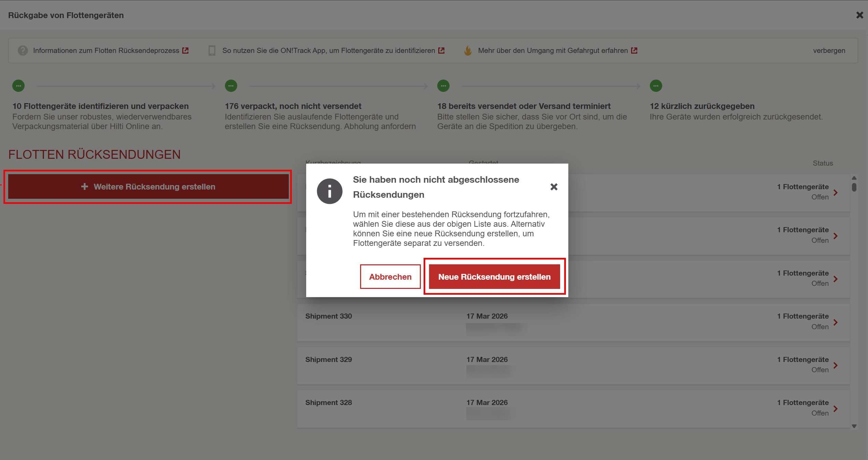Viewport: 868px width, 460px height.
Task: Expand Shipment 328 with its chevron
Action: (x=835, y=409)
